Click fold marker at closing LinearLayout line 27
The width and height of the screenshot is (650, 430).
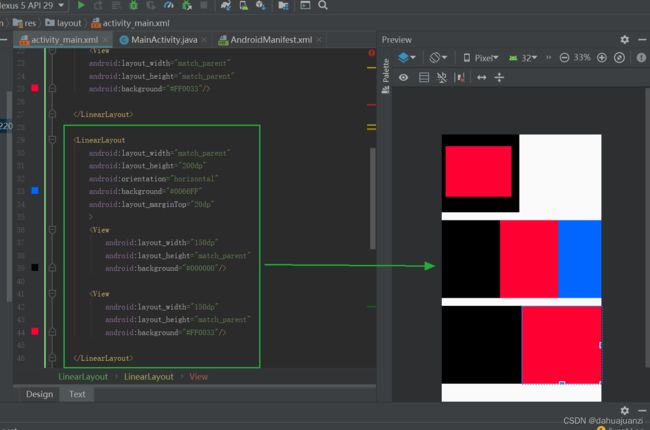(52, 114)
